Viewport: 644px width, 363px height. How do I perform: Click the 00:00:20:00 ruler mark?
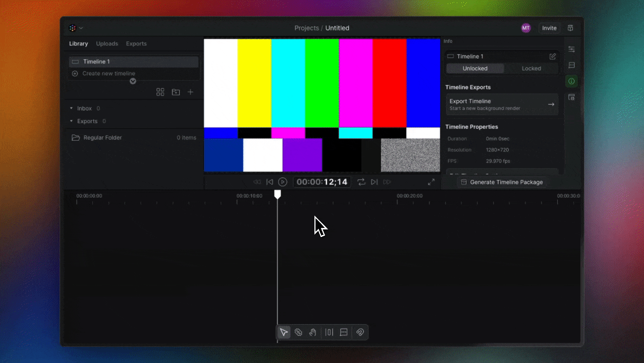click(x=409, y=196)
